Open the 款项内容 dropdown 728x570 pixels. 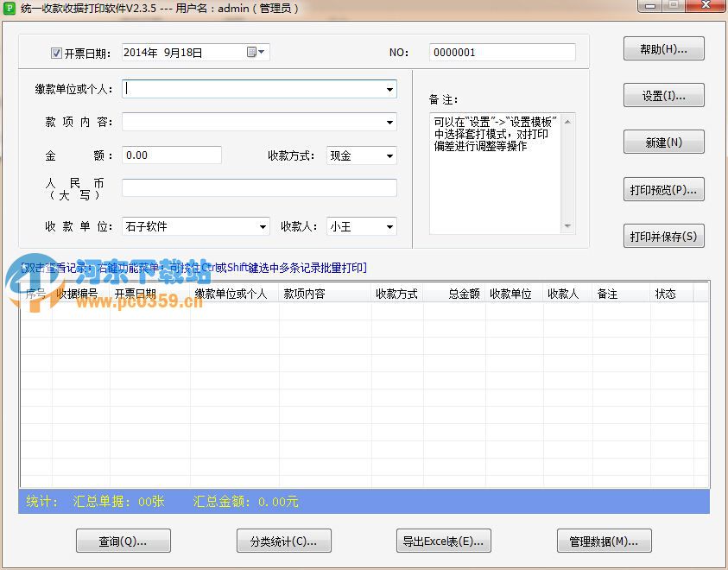389,120
